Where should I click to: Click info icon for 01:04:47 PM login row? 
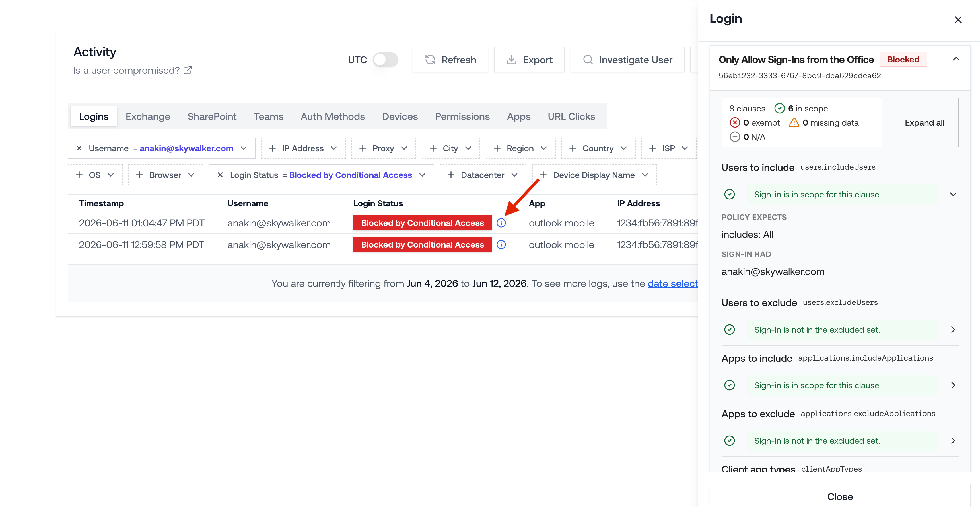(501, 223)
